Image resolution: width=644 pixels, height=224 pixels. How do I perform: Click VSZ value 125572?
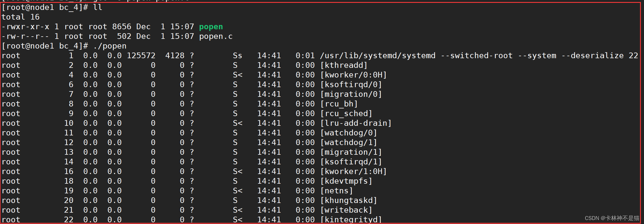click(141, 56)
